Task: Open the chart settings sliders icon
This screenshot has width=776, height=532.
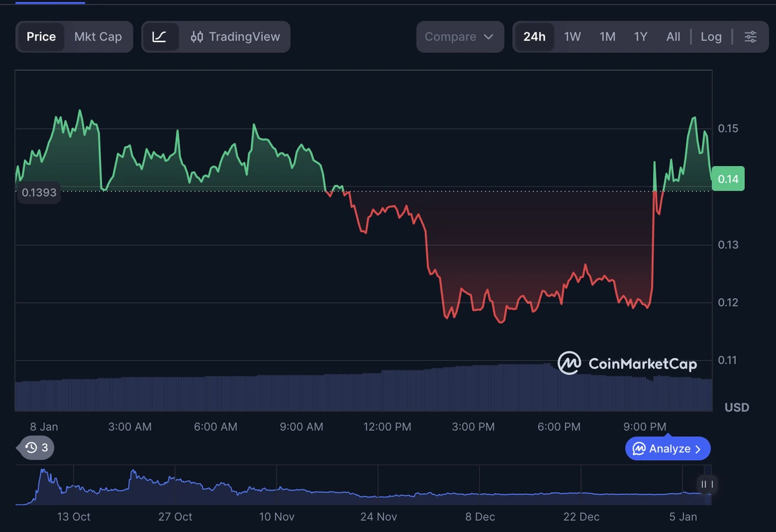Action: [x=749, y=37]
